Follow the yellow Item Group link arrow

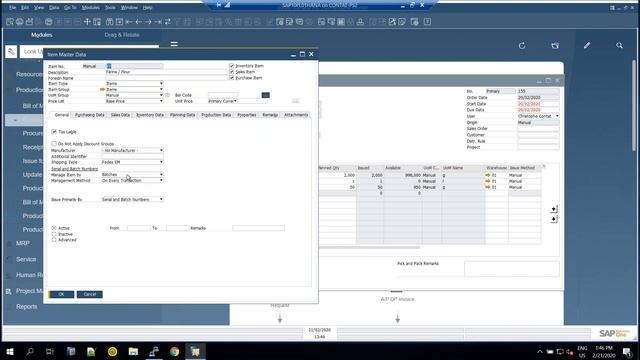click(102, 89)
